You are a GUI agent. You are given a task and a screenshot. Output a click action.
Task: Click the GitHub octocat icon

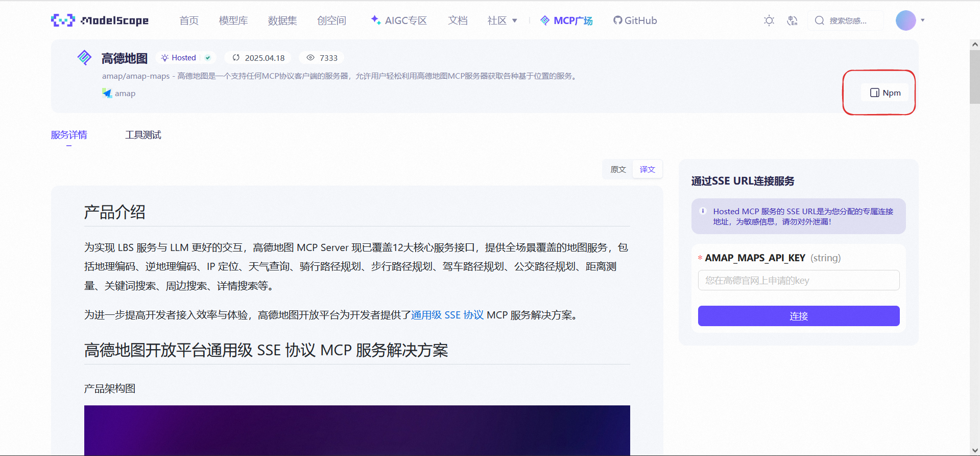[x=617, y=20]
